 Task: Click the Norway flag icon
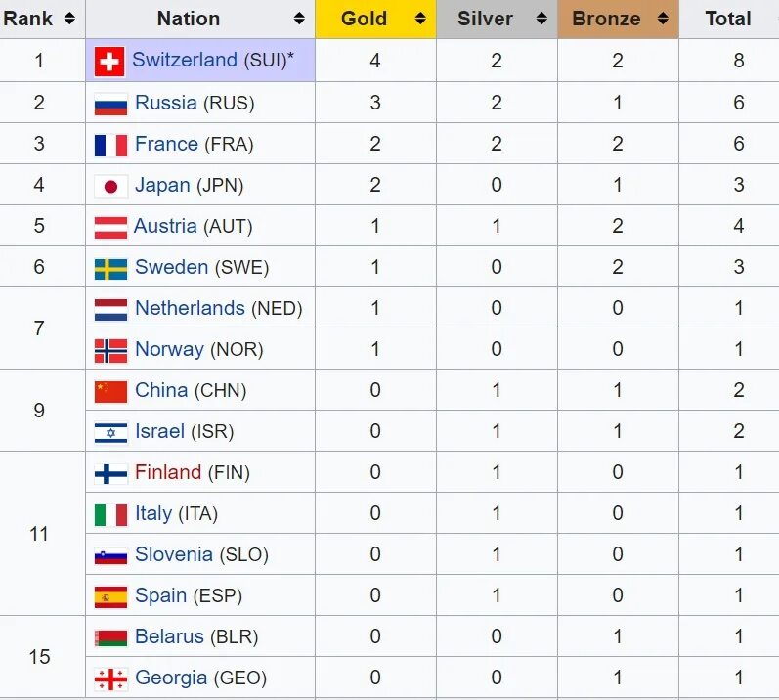110,351
